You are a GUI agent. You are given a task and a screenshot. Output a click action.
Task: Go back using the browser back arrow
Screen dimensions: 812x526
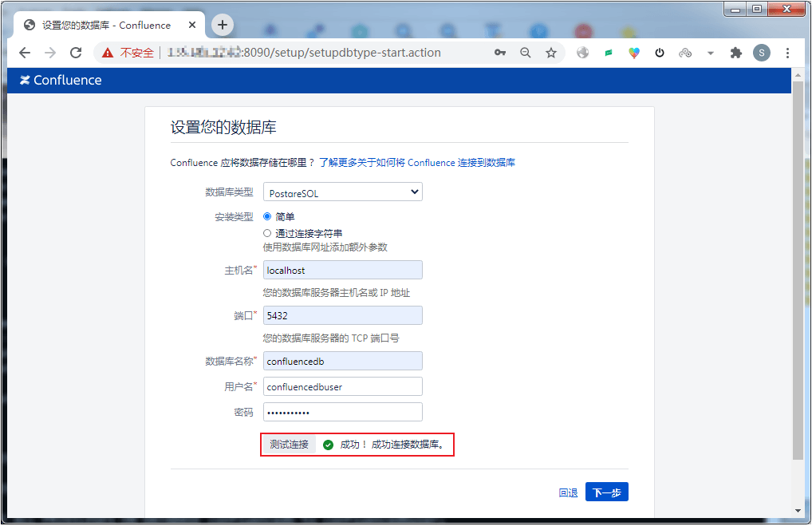pos(25,53)
